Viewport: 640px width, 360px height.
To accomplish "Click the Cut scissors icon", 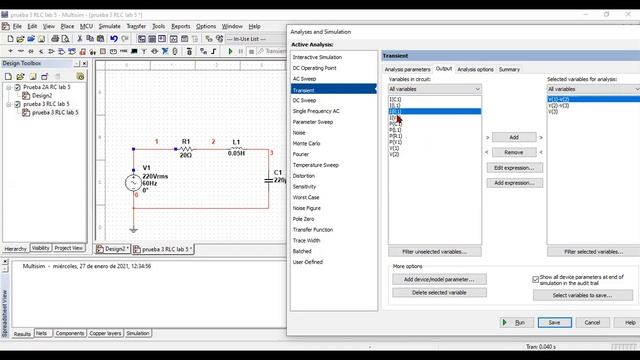I will tap(80, 39).
